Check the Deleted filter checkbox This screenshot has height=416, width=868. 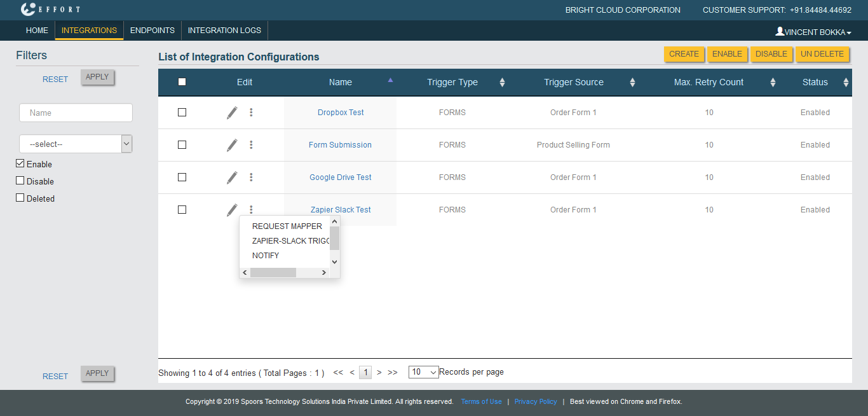click(20, 198)
